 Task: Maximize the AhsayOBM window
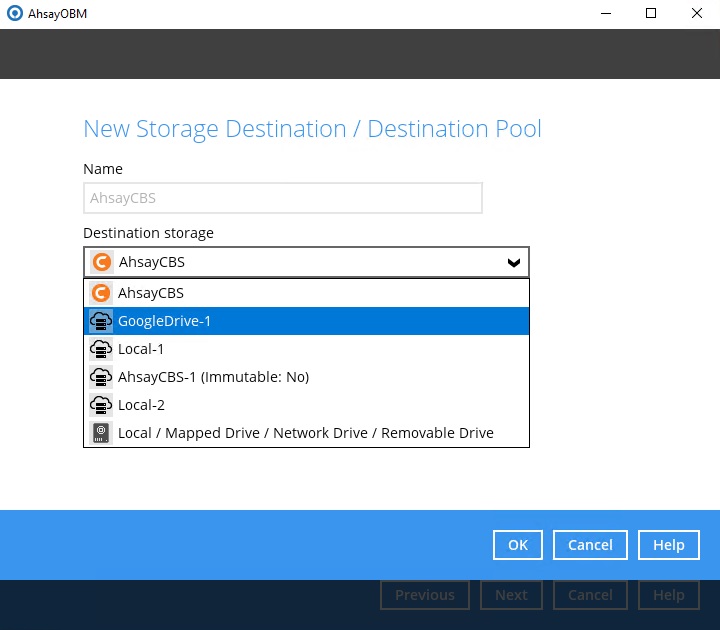pyautogui.click(x=651, y=13)
